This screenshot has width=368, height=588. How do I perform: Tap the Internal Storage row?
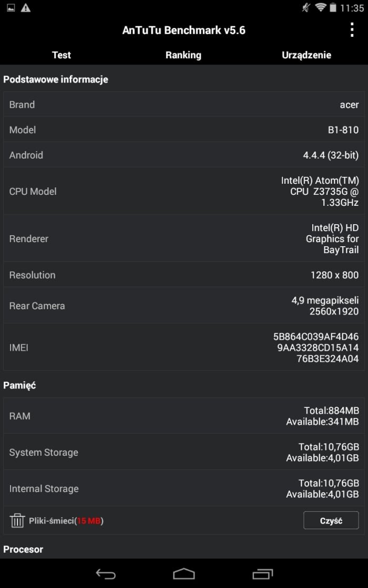tap(184, 489)
